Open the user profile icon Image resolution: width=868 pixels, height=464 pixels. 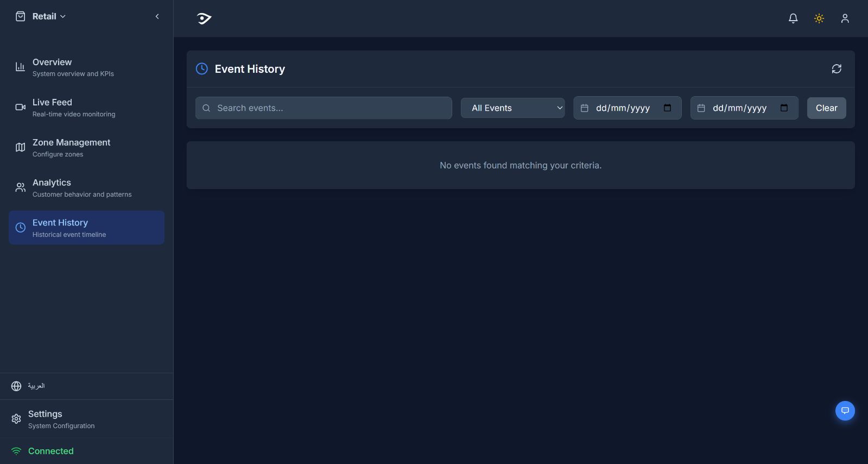(x=845, y=18)
